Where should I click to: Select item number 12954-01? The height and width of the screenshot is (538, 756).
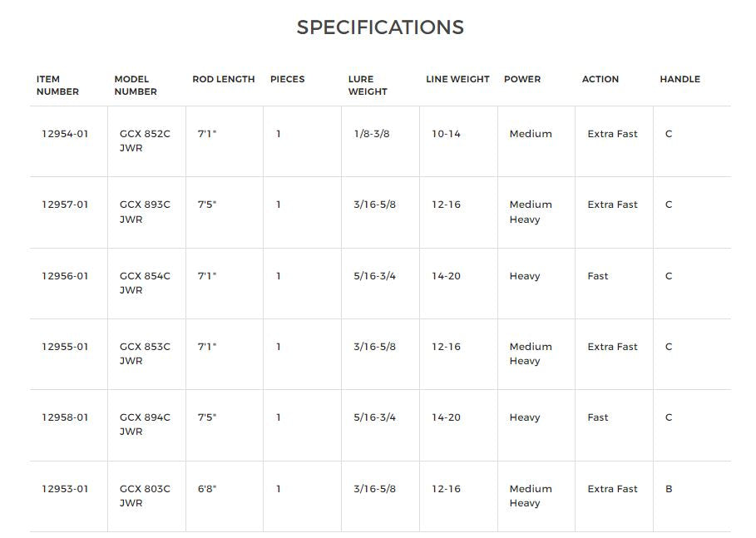(65, 134)
